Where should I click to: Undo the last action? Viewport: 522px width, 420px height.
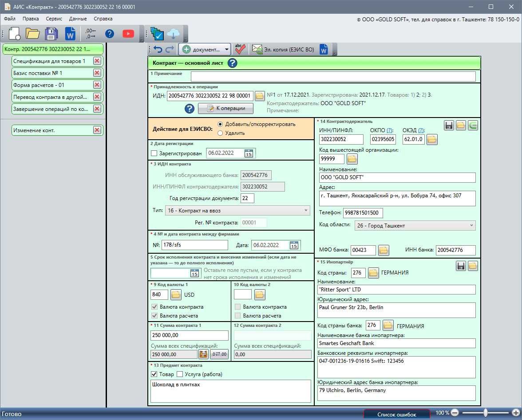tap(158, 50)
